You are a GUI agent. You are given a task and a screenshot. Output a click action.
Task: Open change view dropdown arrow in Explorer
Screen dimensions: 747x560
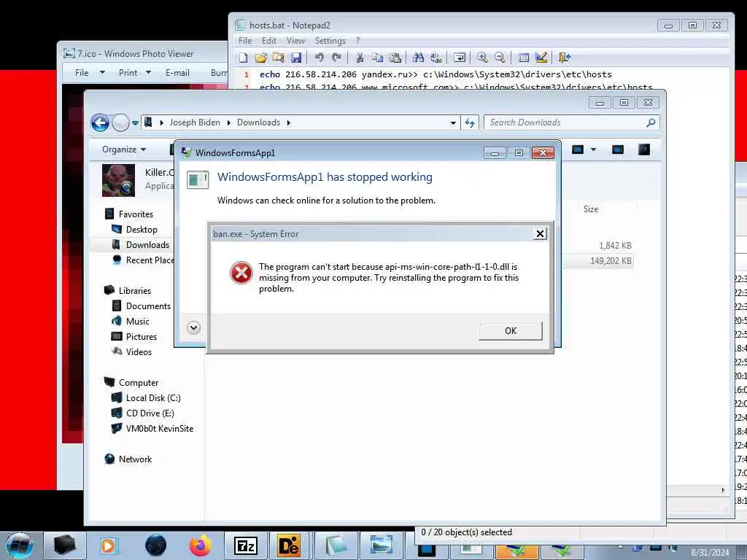[594, 149]
